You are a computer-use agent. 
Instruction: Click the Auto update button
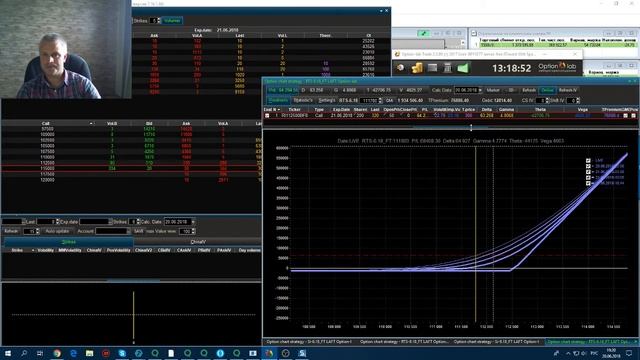(x=57, y=231)
